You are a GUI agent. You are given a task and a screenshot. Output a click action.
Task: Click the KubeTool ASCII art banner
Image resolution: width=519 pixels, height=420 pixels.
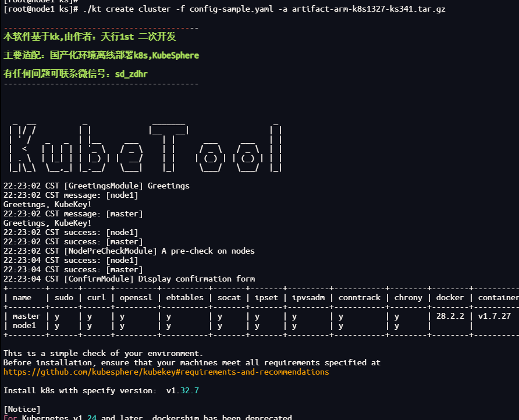click(x=145, y=147)
